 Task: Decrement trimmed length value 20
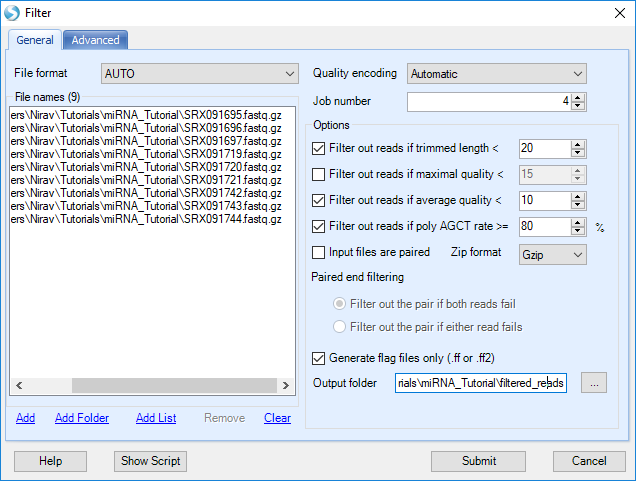coord(578,152)
